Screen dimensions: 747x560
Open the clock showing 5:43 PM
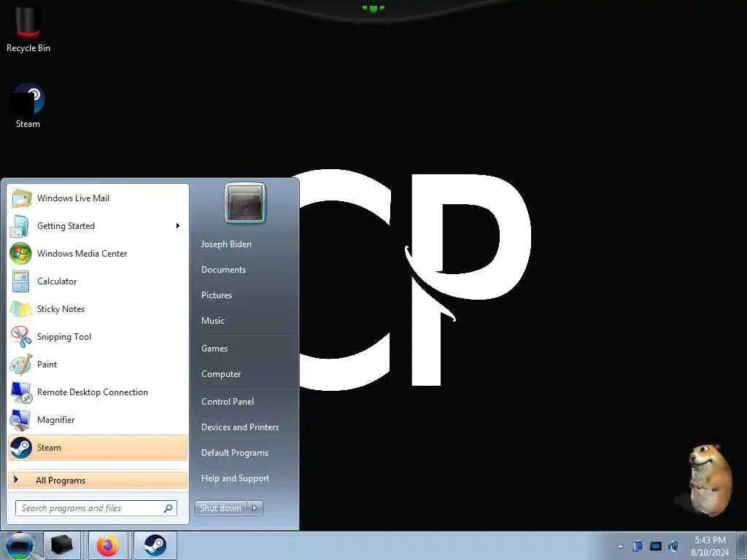(710, 545)
